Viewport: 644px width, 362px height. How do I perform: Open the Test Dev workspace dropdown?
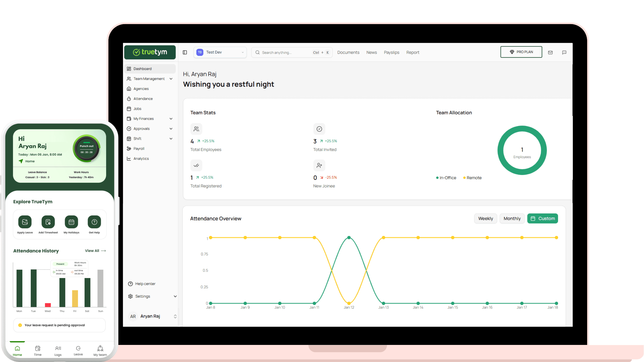click(x=219, y=52)
